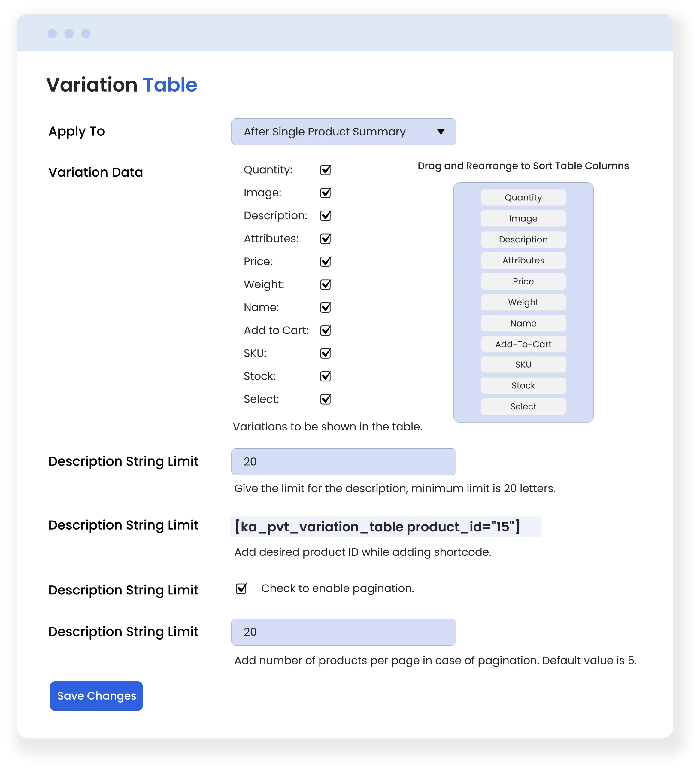700x769 pixels.
Task: Select the Description sortable column item
Action: [523, 239]
